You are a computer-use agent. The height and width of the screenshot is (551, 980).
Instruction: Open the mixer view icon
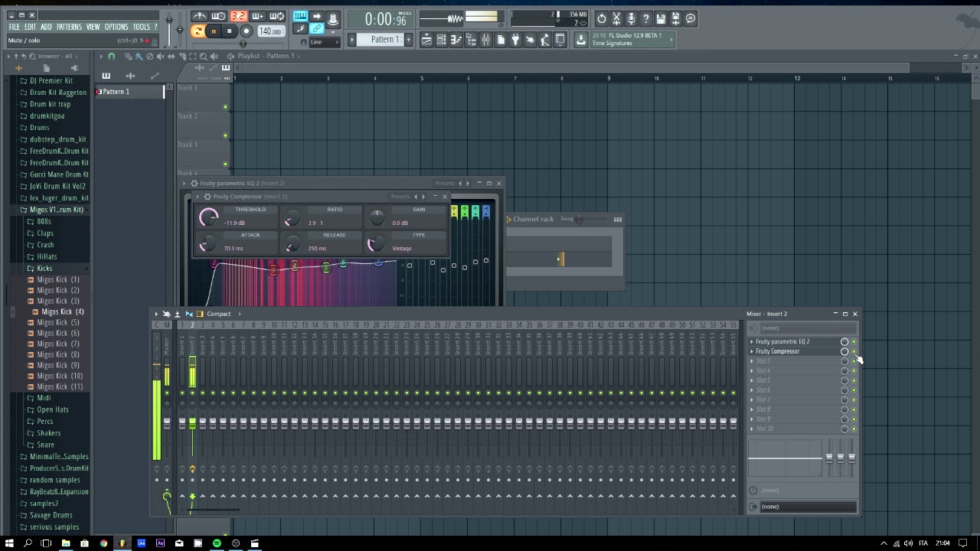(486, 40)
